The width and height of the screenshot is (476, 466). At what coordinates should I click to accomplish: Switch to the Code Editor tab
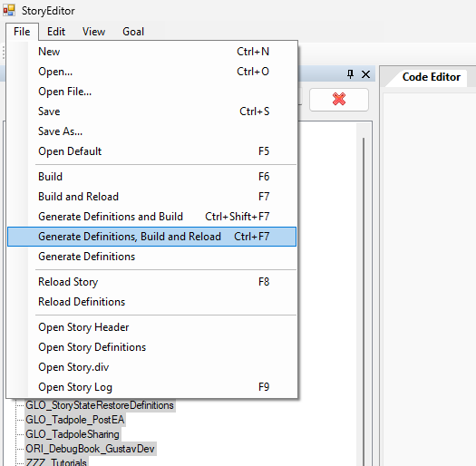point(431,77)
